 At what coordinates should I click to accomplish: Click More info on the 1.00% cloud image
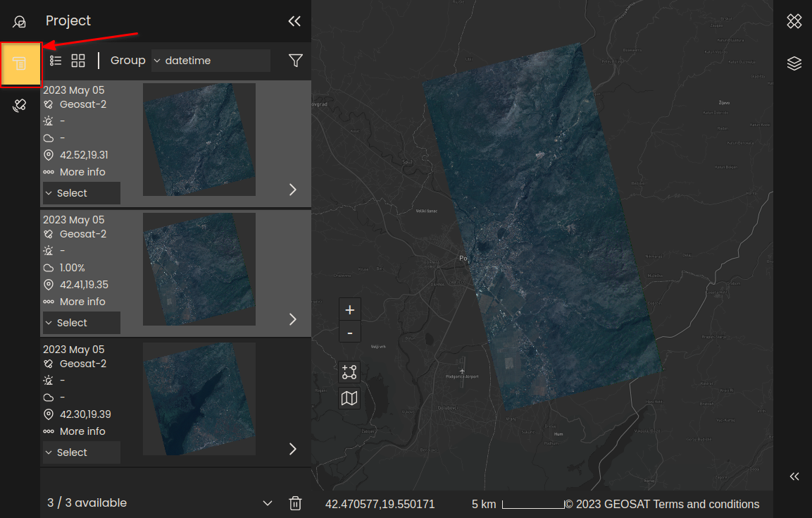coord(82,302)
